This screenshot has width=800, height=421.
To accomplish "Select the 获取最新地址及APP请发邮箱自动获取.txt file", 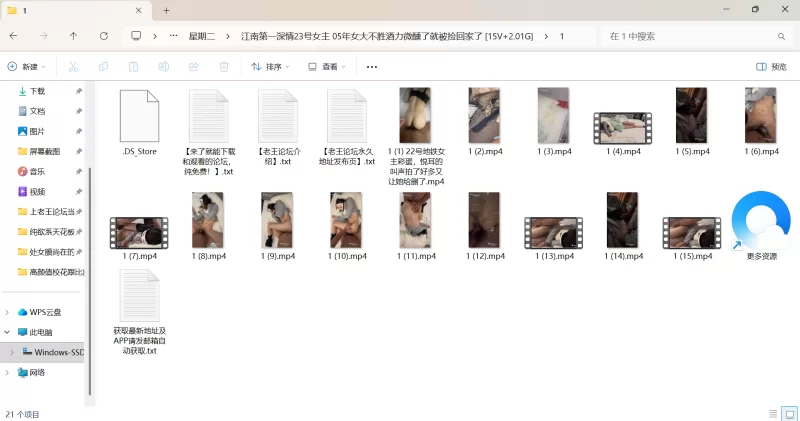I will click(x=139, y=312).
